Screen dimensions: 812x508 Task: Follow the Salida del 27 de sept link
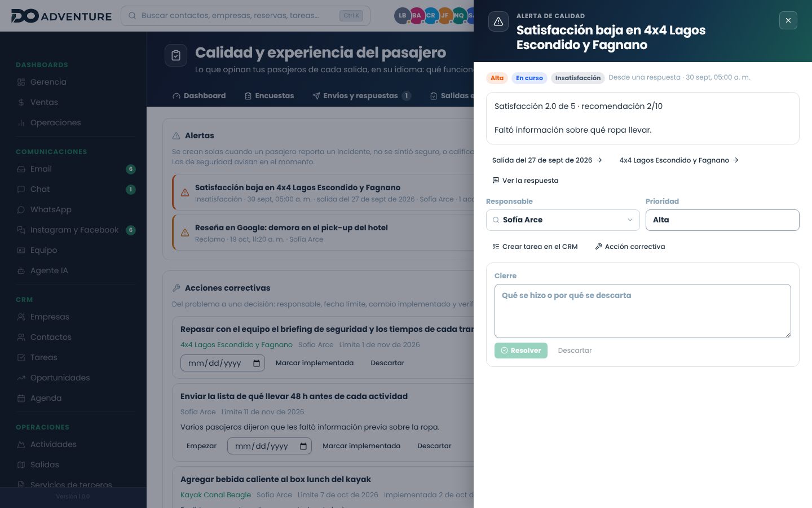tap(547, 160)
